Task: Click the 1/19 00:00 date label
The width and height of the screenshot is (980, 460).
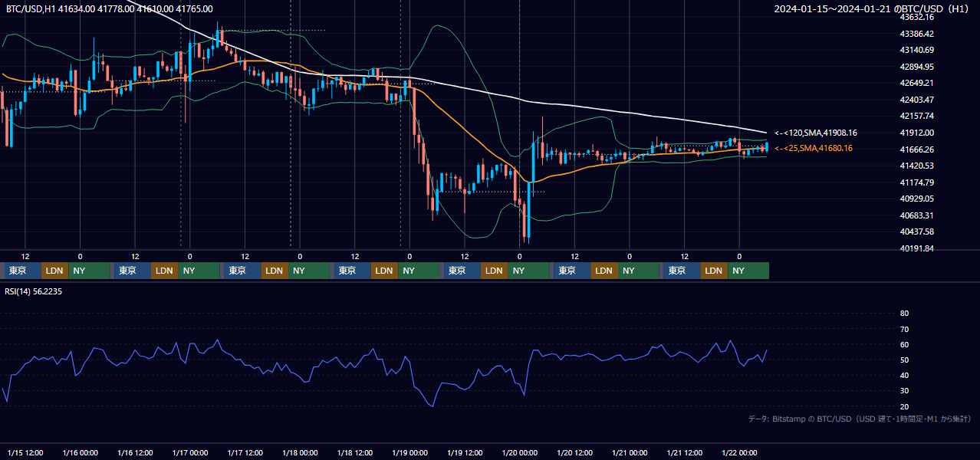Action: 409,452
